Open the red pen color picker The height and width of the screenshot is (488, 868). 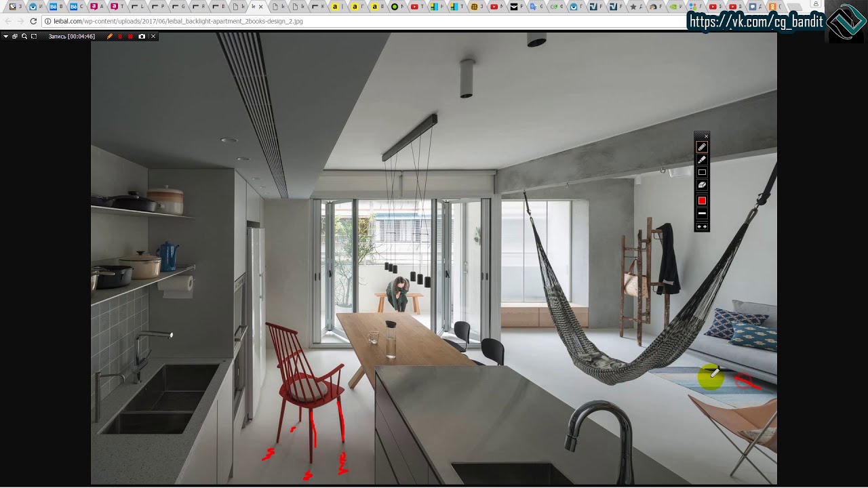tap(702, 201)
